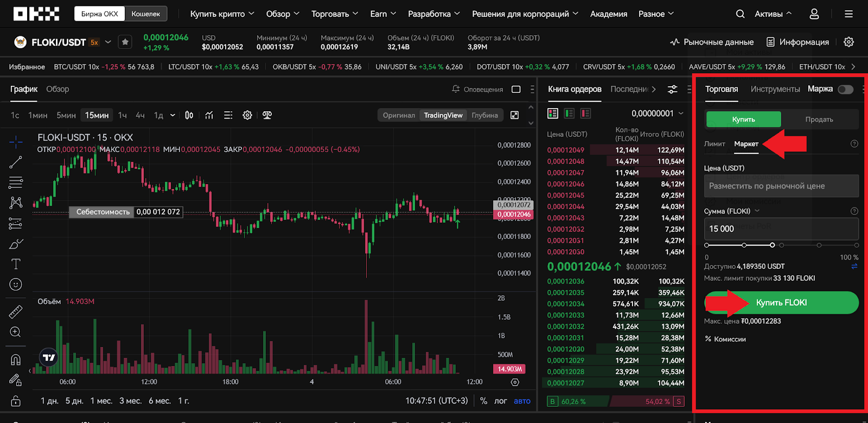Add FLOKI/USDT to favorites with the star

[125, 42]
